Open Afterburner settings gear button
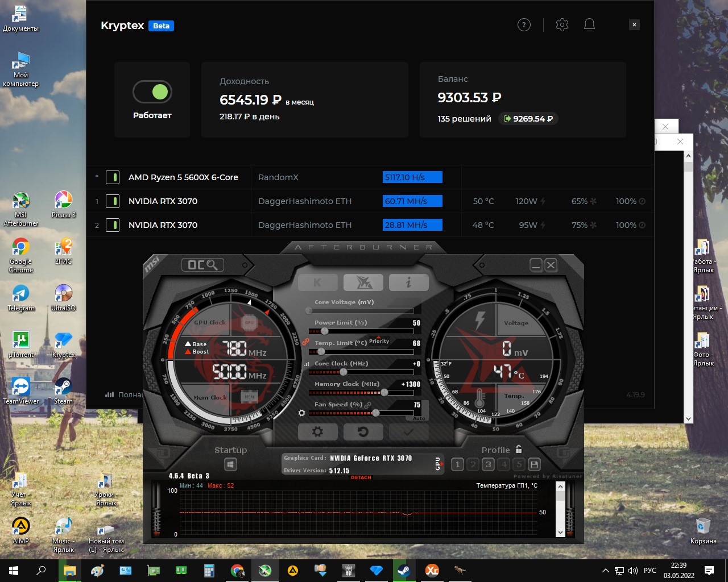Screen dimensions: 728x582 317,432
